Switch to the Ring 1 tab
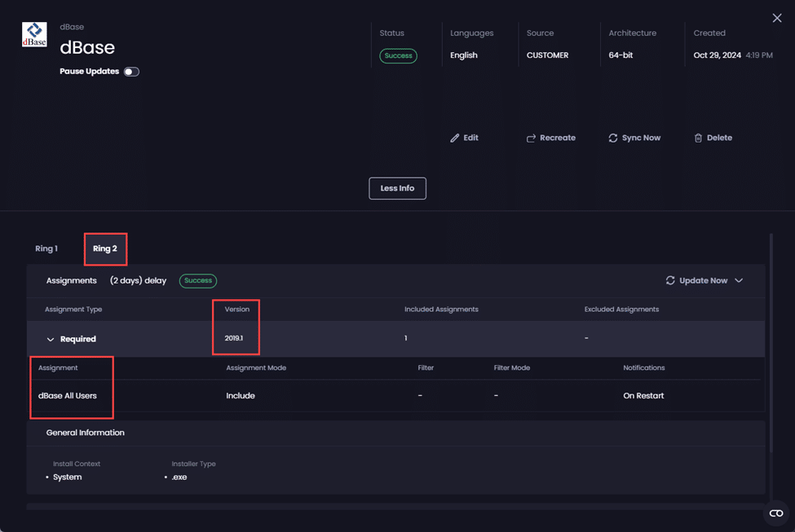The image size is (795, 532). (46, 248)
